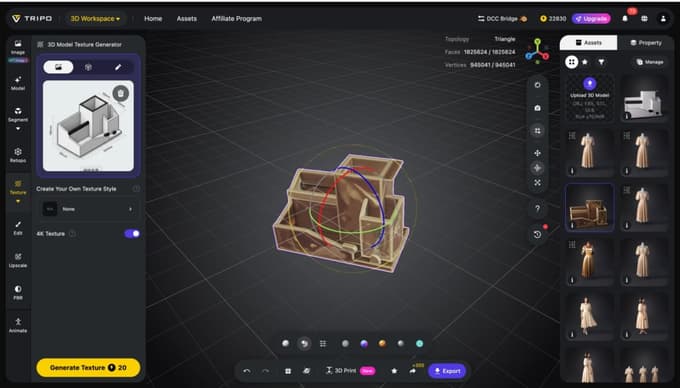This screenshot has height=388, width=680.
Task: Select the textured shading mode sphere
Action: tap(304, 343)
